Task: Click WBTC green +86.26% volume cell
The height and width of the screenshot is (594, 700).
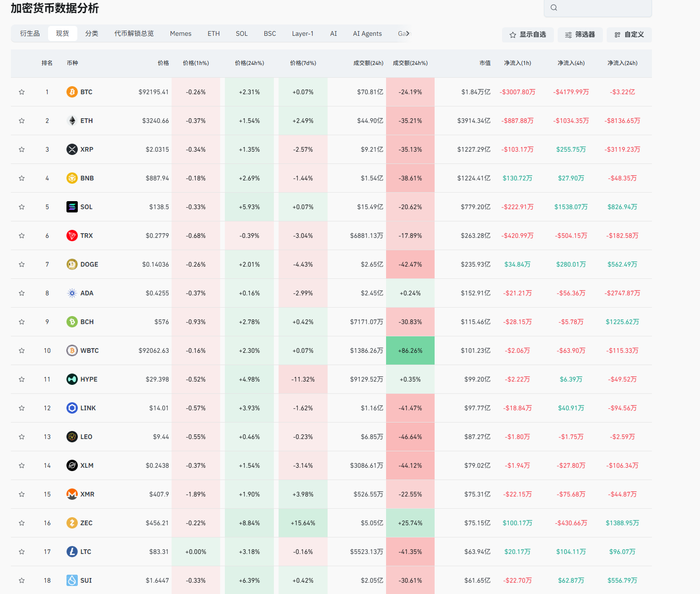Action: coord(410,350)
